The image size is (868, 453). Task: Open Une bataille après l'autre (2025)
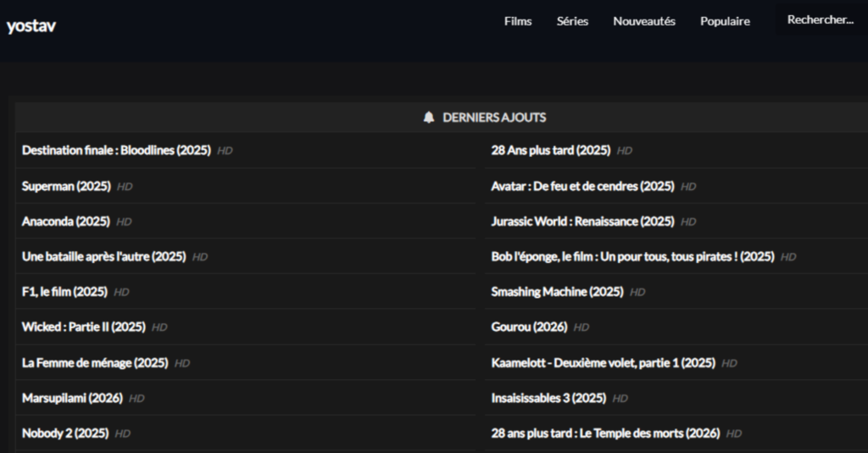click(103, 256)
